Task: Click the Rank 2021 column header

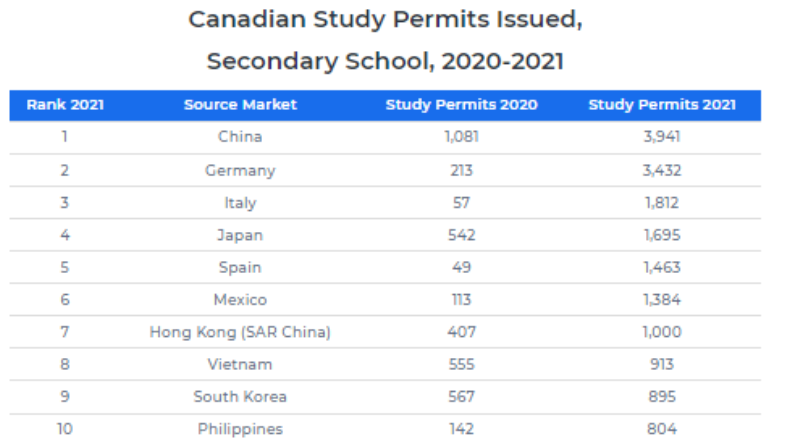Action: click(65, 105)
